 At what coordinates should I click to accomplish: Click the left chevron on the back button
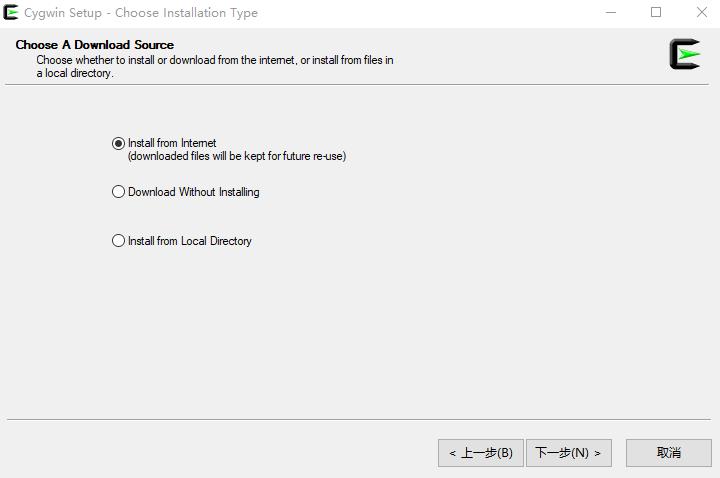[x=452, y=454]
